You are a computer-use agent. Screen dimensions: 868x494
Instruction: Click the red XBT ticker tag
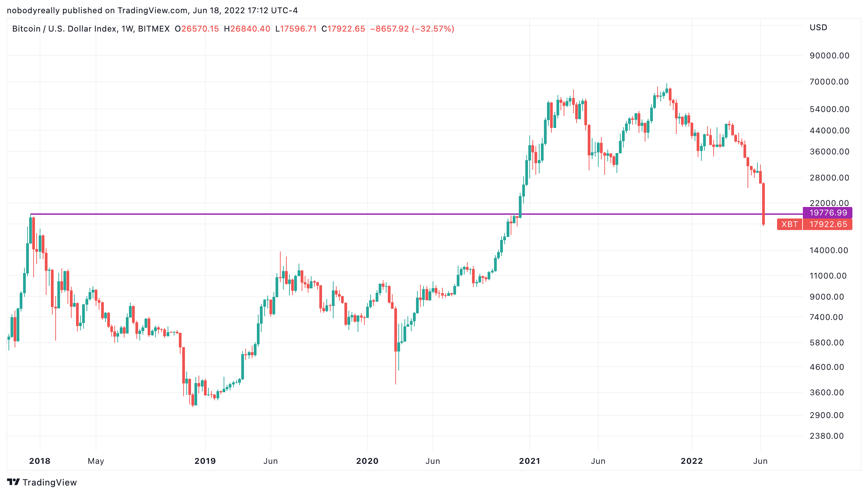[789, 224]
